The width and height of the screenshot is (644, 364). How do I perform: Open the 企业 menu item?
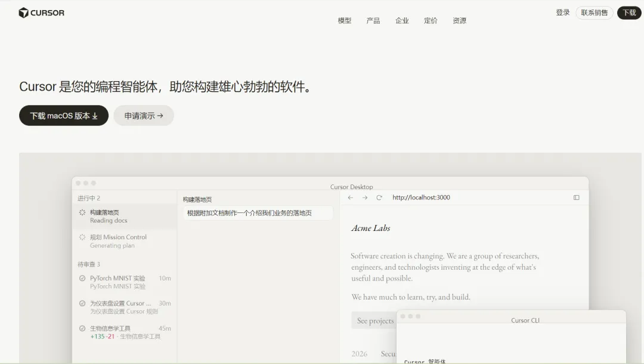tap(402, 20)
